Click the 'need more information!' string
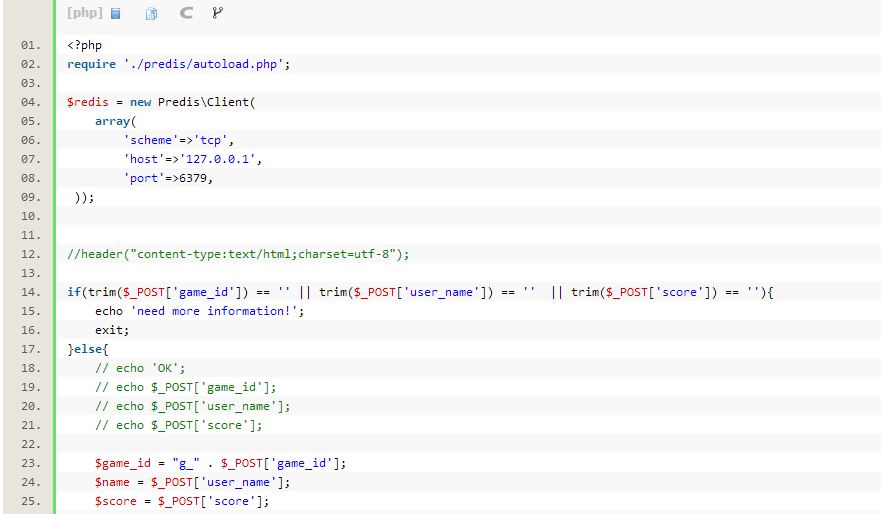 [x=216, y=311]
